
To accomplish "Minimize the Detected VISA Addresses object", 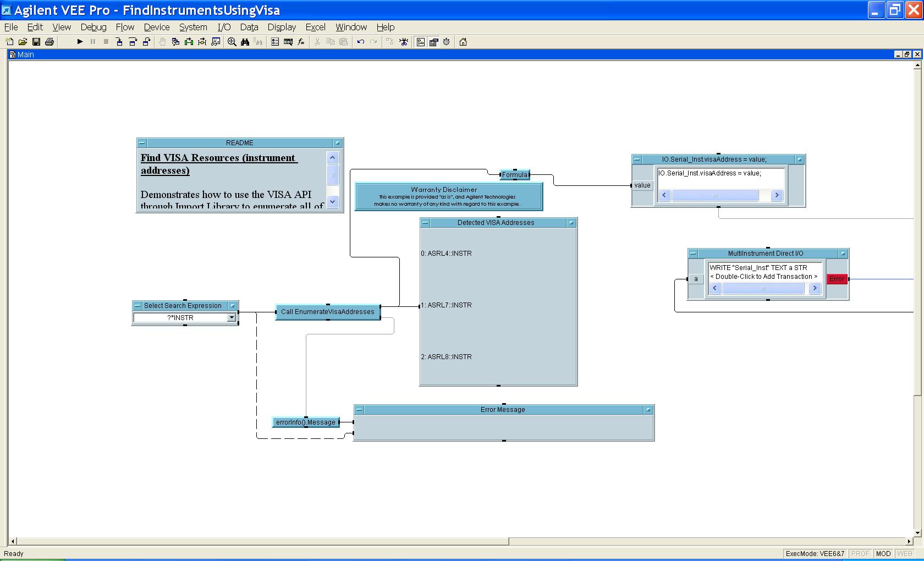I will click(425, 223).
